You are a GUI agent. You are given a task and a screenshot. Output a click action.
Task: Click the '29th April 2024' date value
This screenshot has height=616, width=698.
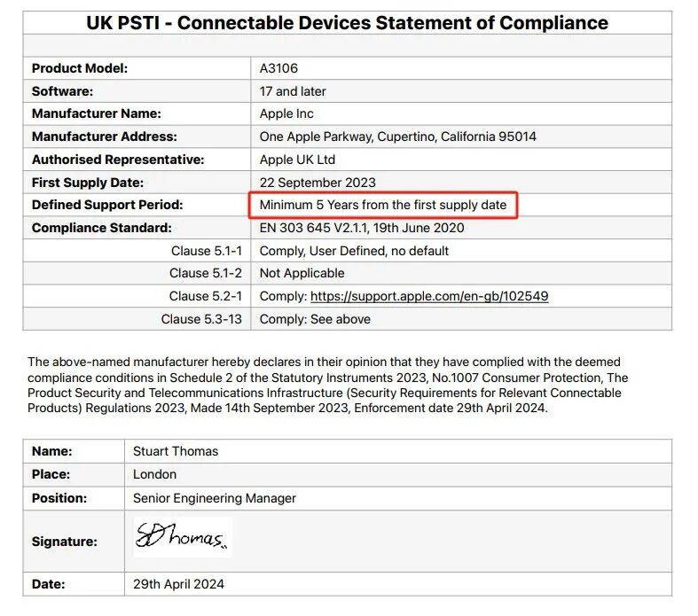click(179, 584)
